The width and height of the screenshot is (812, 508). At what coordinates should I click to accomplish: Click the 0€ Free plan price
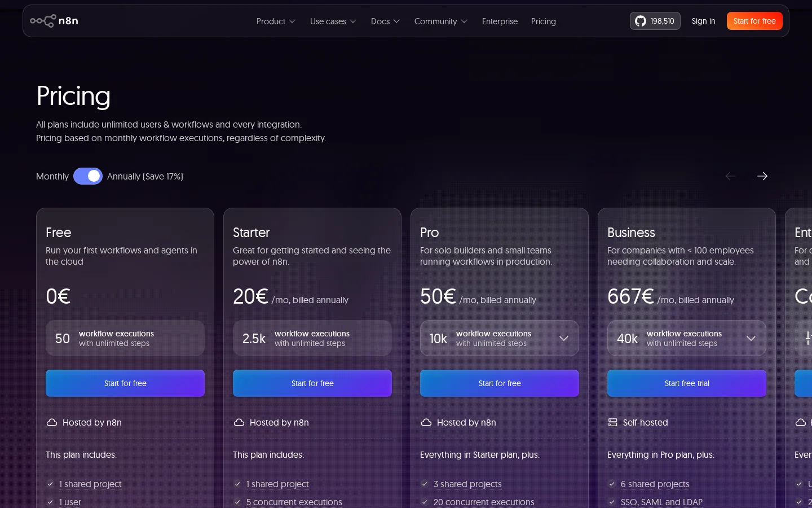[58, 296]
